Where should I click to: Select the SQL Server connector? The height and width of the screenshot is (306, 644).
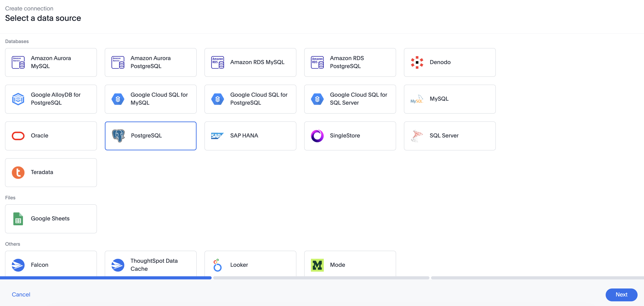449,136
